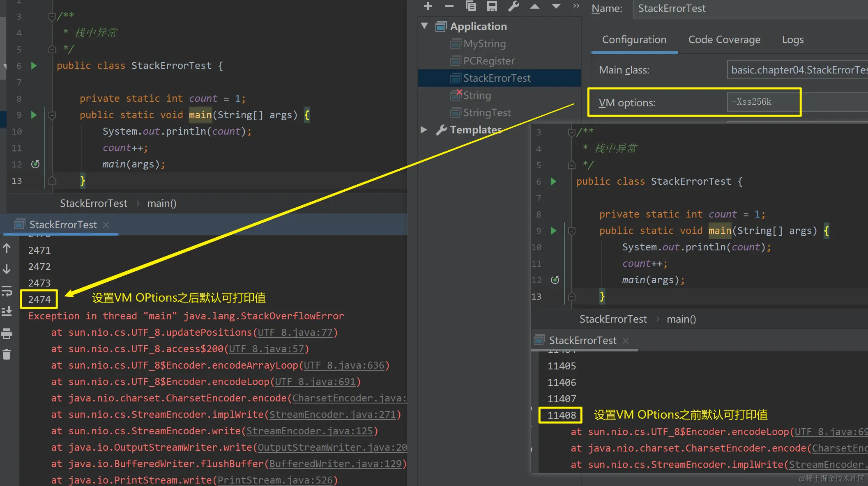Toggle the soft-wrap icon in console sidebar

7,291
